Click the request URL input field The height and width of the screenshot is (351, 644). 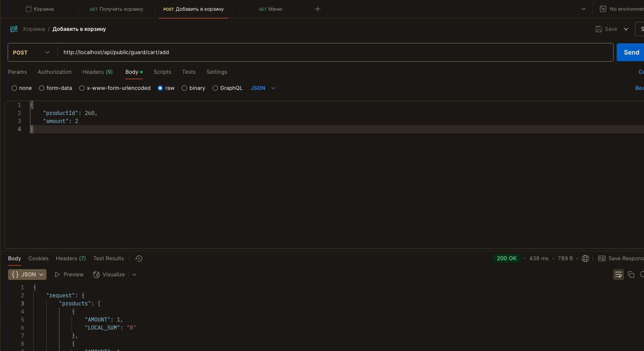click(x=335, y=52)
